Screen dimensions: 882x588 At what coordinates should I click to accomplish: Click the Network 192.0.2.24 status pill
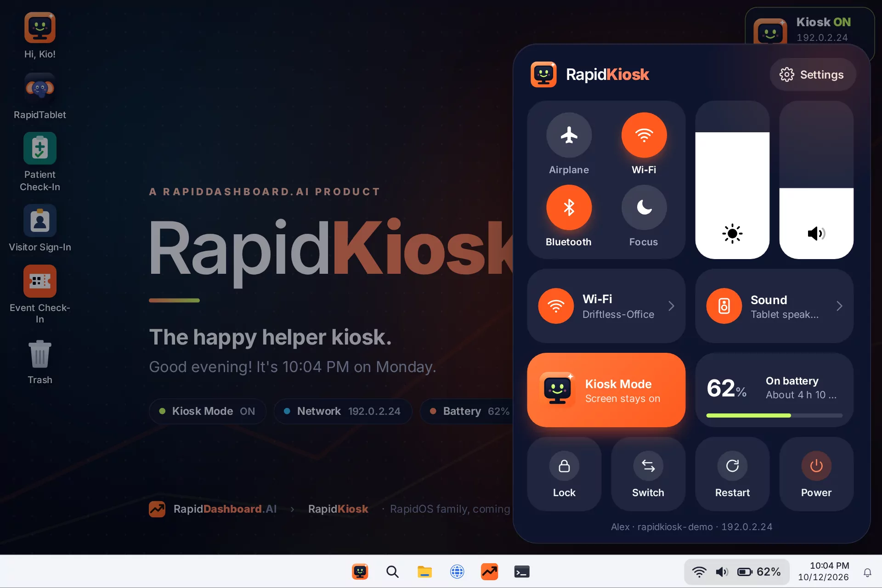[x=343, y=411]
